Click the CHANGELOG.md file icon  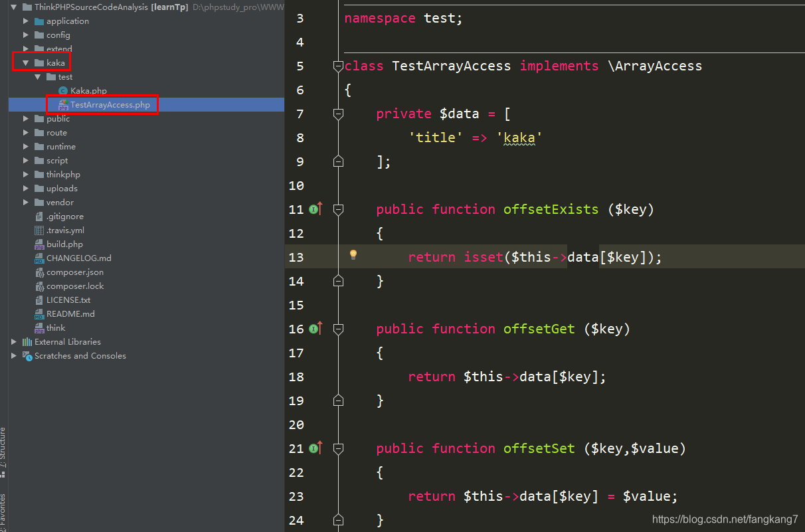39,258
